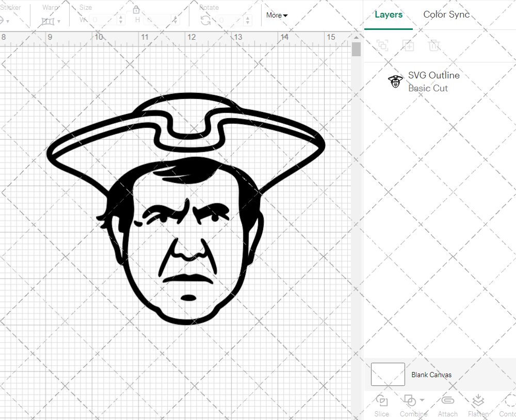516x420 pixels.
Task: Expand the Combine dropdown arrow
Action: pos(422,400)
